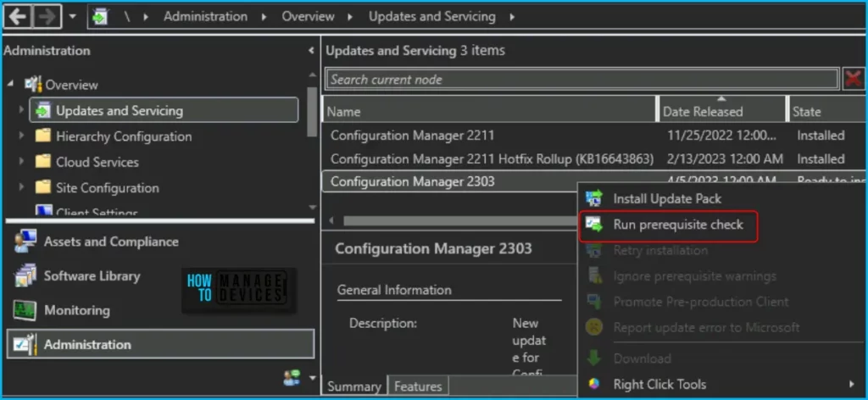Select the Configuration Manager 2211 row

594,135
